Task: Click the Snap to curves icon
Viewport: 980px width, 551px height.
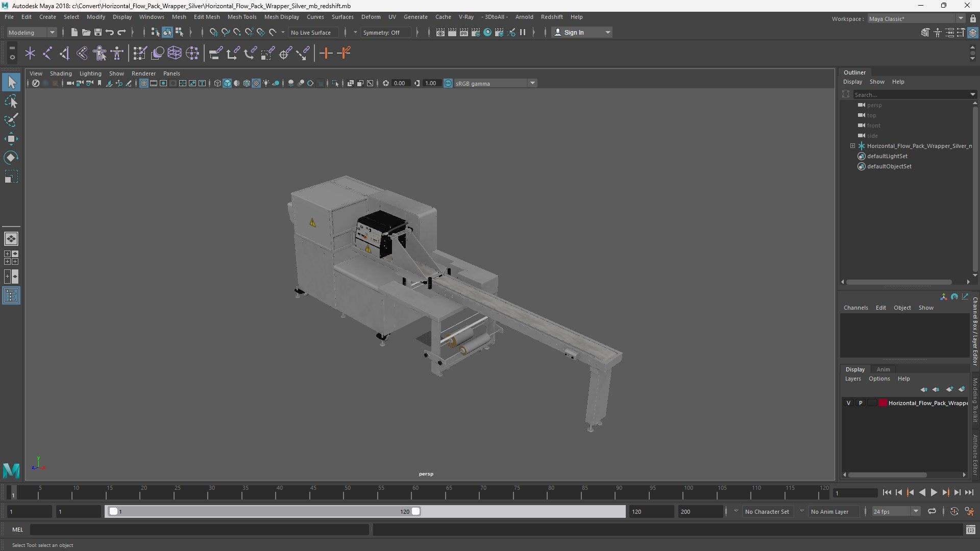Action: pyautogui.click(x=225, y=32)
